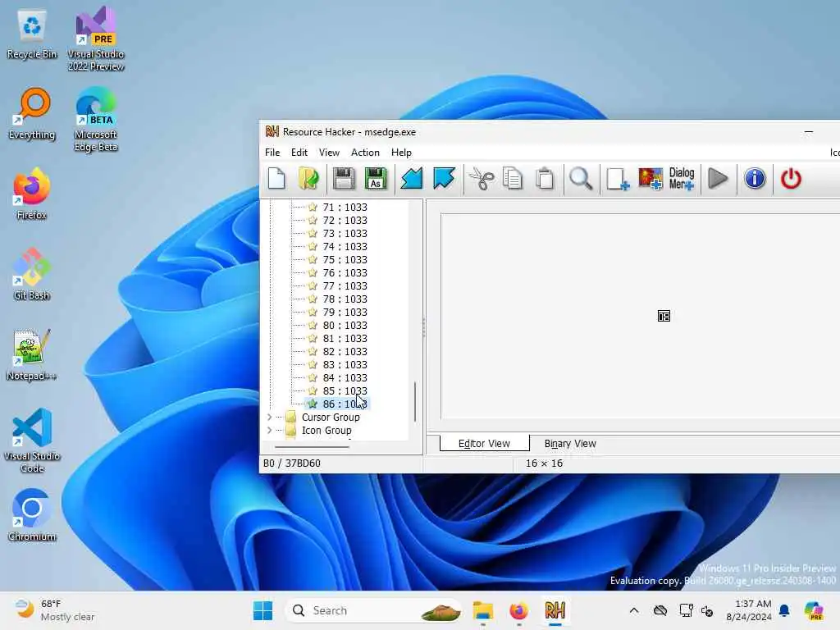Select tree item 78 : 1033
Screen dimensions: 840x630
point(345,299)
